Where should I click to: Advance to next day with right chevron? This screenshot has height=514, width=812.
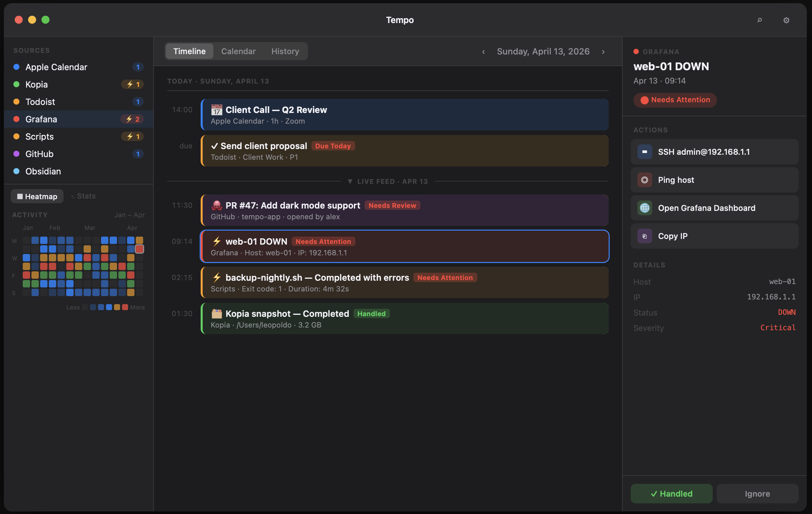point(603,51)
